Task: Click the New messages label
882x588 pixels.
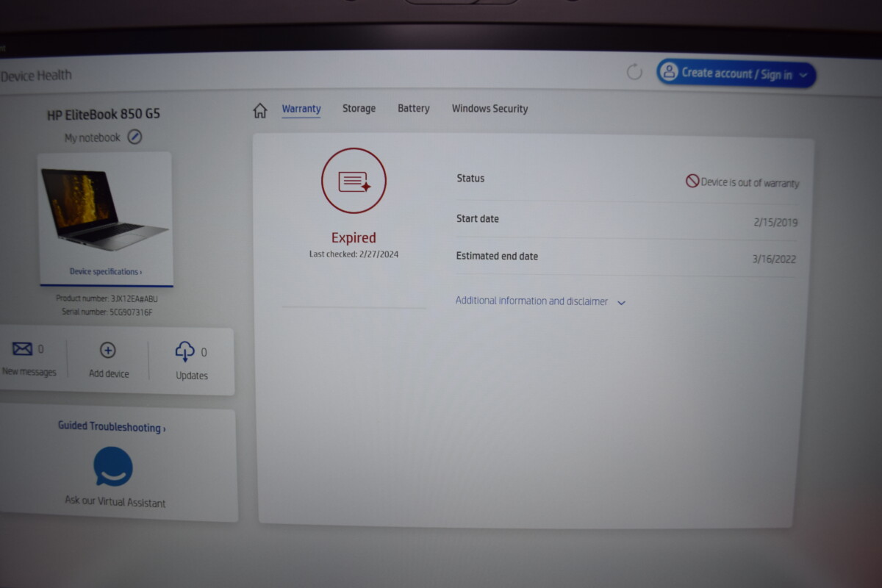Action: tap(29, 372)
